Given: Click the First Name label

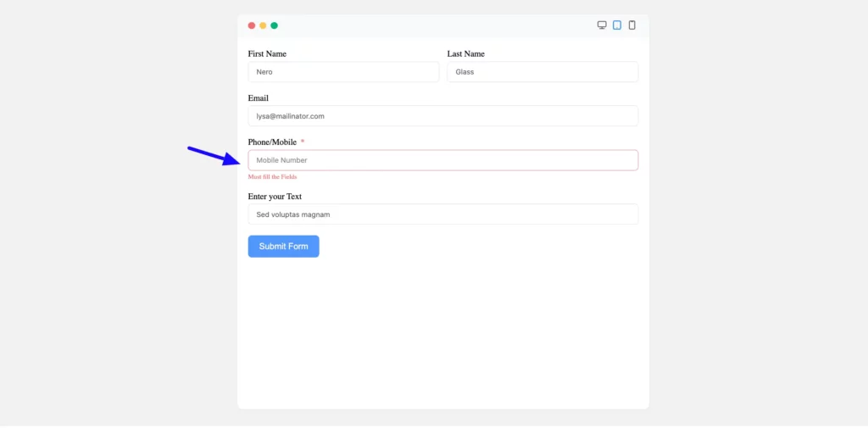Looking at the screenshot, I should coord(267,53).
